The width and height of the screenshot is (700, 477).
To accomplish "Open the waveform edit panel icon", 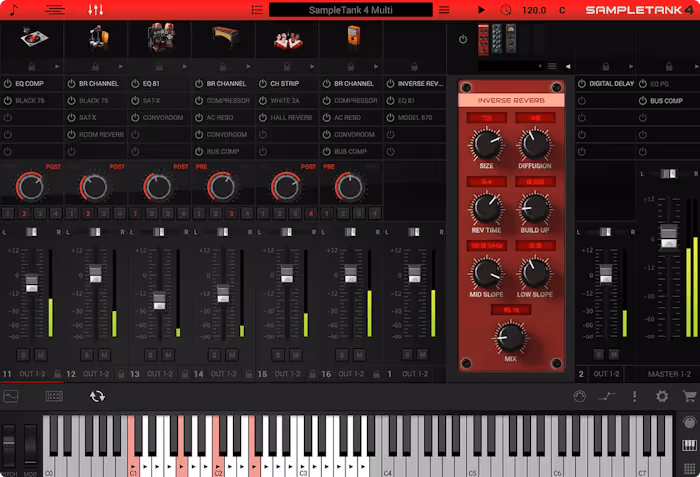I will pos(11,396).
